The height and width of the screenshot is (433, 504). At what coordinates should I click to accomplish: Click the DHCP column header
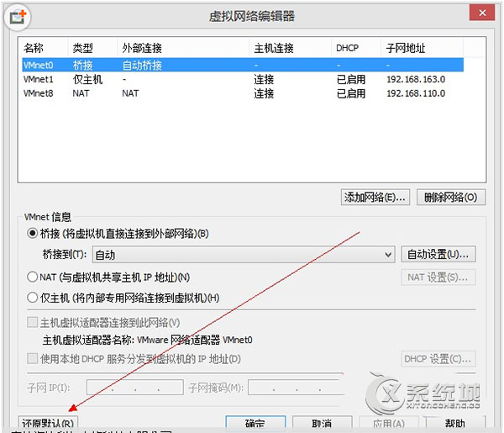click(356, 48)
